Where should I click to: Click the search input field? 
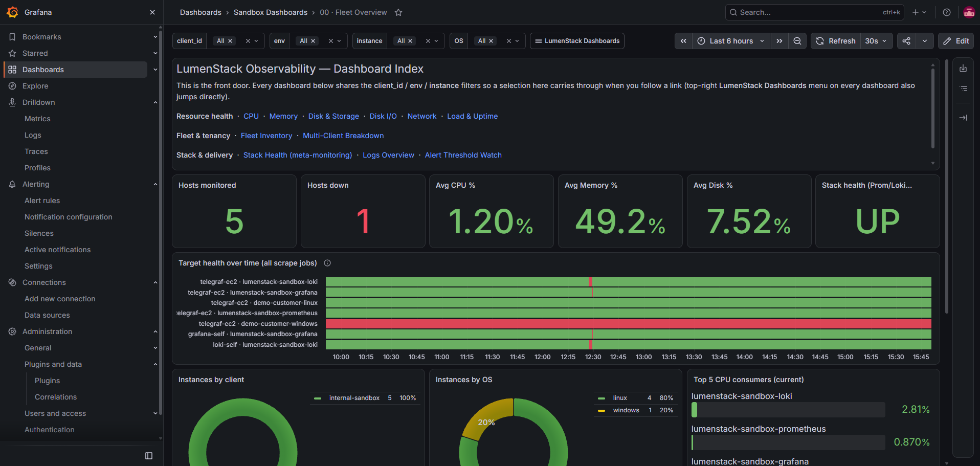point(814,12)
